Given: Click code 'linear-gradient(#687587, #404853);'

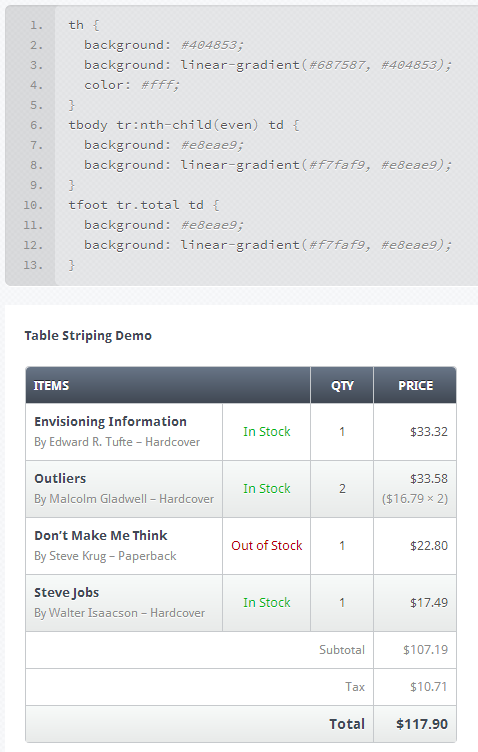Looking at the screenshot, I should click(x=316, y=65).
